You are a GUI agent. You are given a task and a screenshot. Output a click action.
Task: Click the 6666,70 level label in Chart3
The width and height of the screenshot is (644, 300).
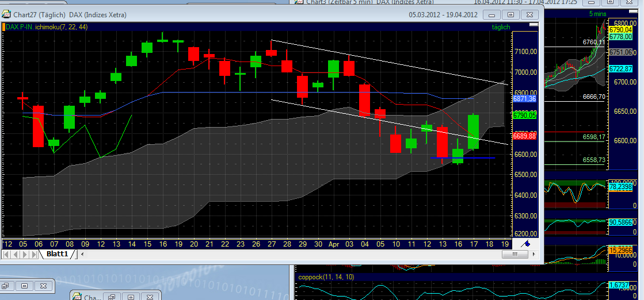[x=593, y=97]
